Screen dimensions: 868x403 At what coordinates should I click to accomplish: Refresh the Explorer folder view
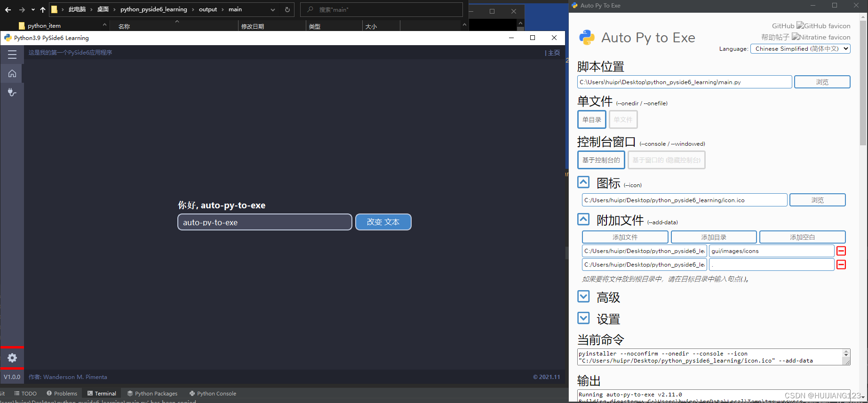pos(287,9)
